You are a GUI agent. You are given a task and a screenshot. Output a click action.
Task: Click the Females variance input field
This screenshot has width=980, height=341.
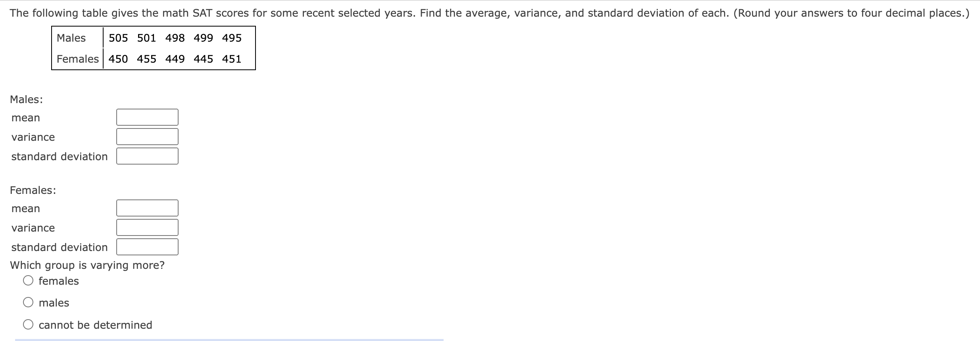pos(147,227)
